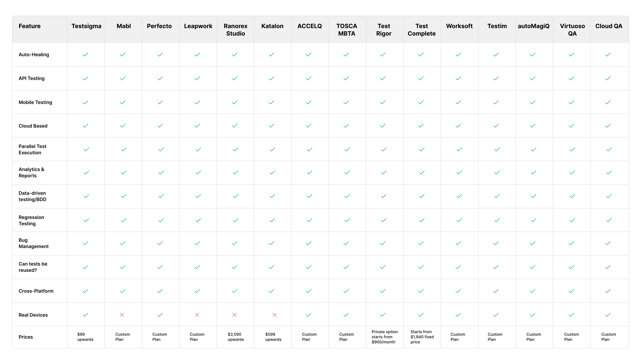The image size is (641, 364).
Task: Click the Real Devices row label
Action: (33, 315)
